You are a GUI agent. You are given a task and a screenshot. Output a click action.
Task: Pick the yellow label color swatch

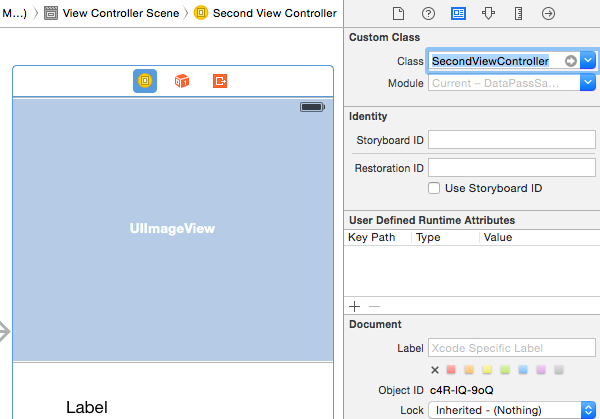(x=487, y=370)
